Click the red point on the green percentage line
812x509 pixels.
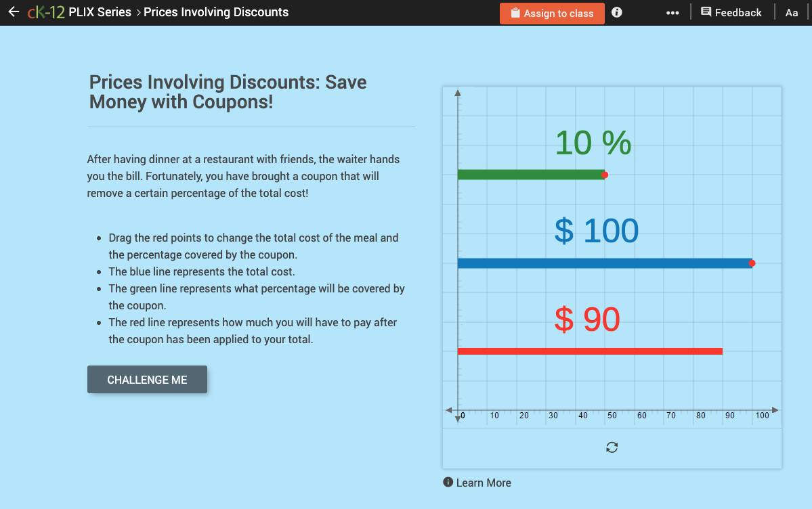pyautogui.click(x=603, y=175)
